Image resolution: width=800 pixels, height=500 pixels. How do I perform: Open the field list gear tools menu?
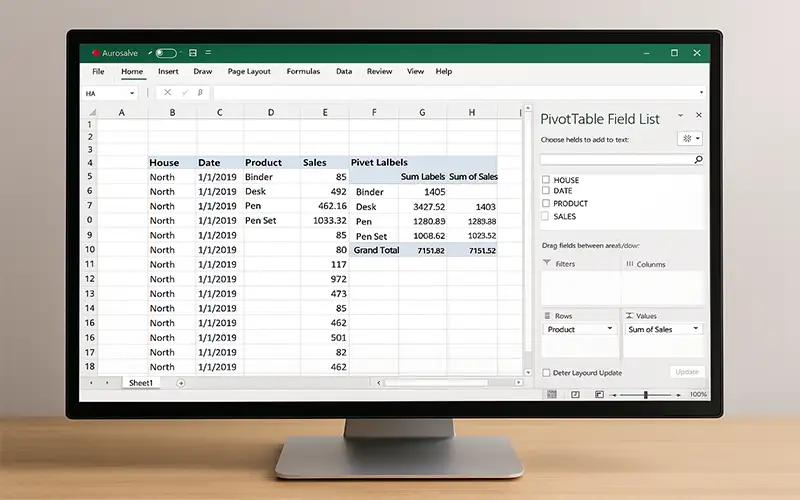[x=689, y=139]
